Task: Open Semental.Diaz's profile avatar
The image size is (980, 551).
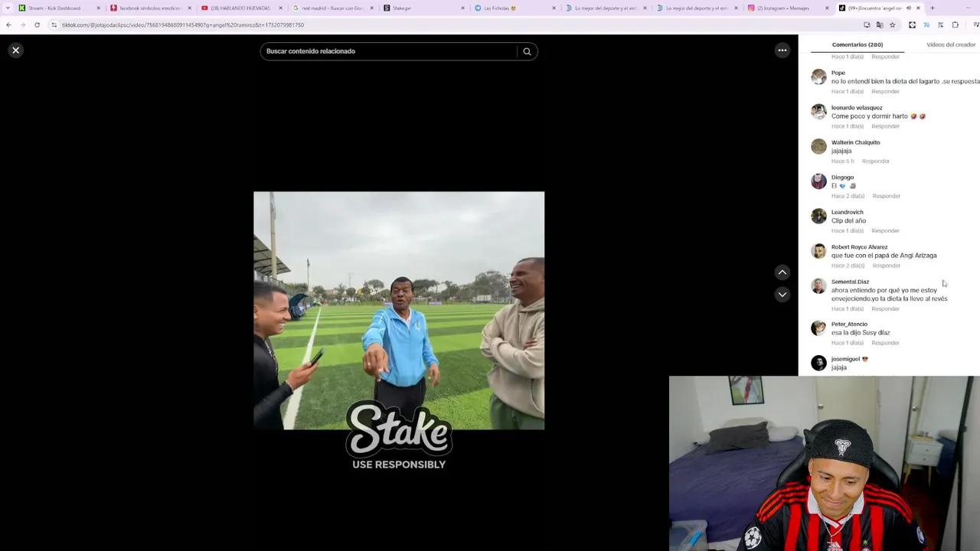Action: 818,285
